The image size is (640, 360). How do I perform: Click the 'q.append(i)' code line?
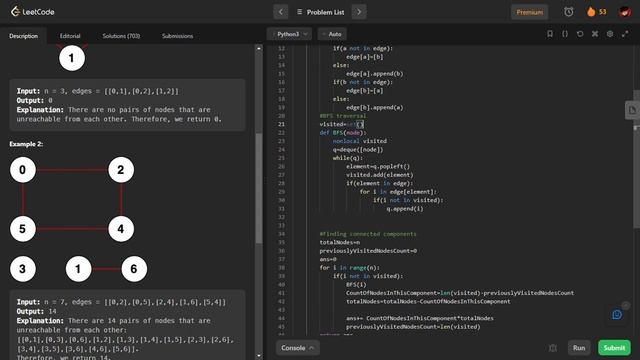[x=405, y=209]
